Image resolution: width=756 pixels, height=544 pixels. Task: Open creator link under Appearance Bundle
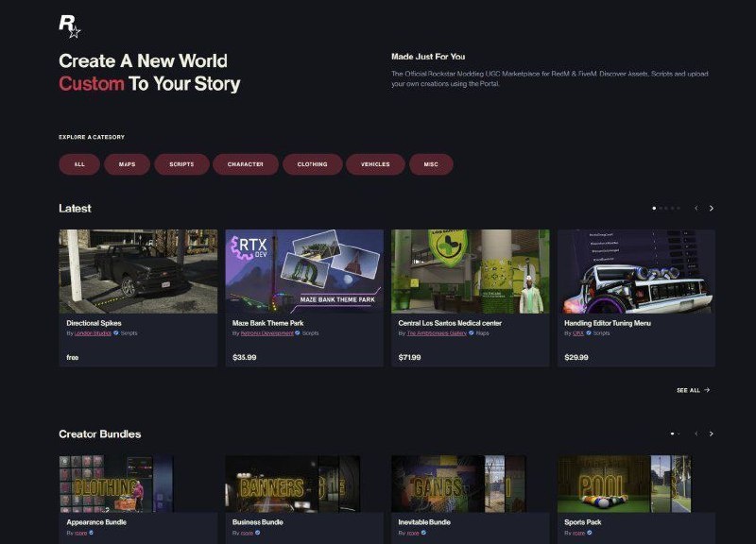(x=81, y=533)
